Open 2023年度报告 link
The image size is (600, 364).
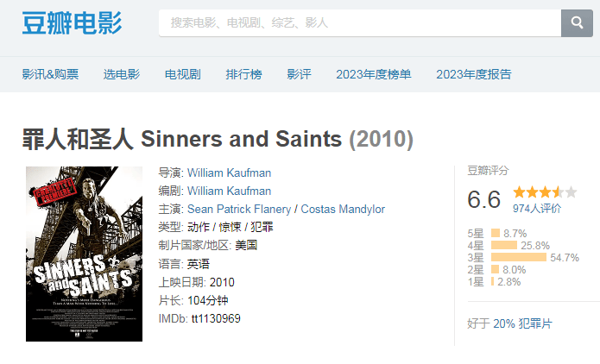(474, 74)
